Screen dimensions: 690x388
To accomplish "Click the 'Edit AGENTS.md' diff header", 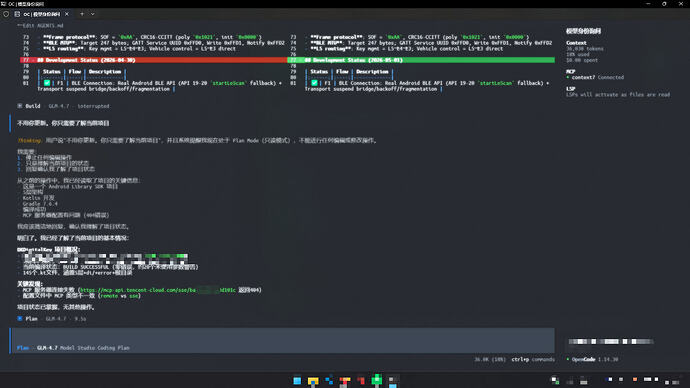I will (x=40, y=26).
